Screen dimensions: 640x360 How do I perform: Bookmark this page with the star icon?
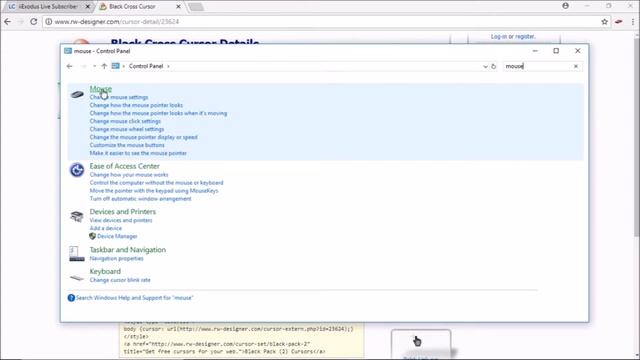click(x=604, y=22)
